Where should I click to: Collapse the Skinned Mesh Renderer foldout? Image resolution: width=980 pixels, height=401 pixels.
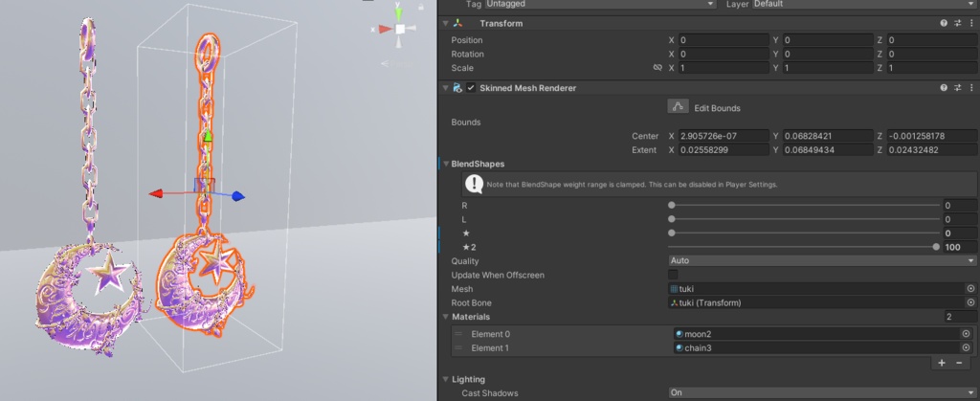[446, 88]
